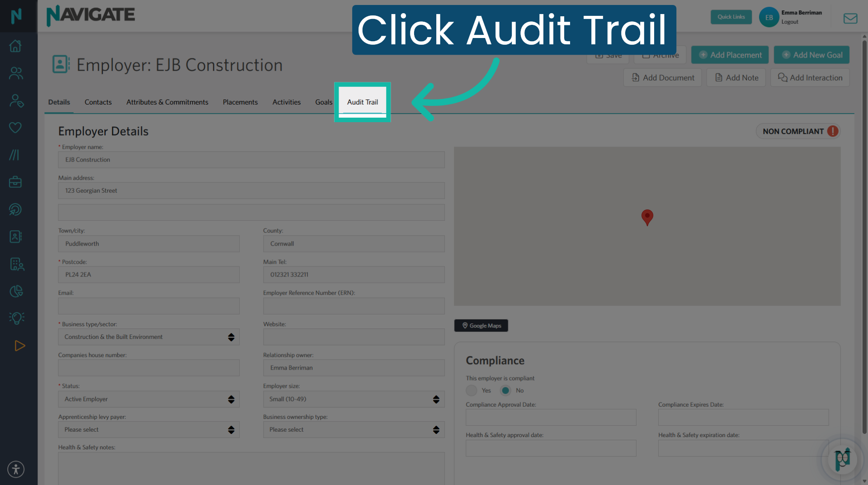Click the orange play icon in sidebar
This screenshot has height=485, width=868.
tap(19, 346)
